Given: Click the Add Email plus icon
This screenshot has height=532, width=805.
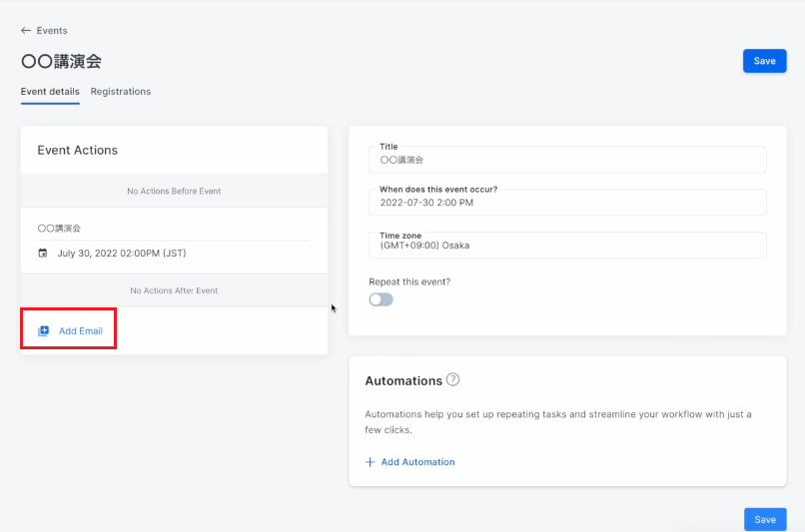Looking at the screenshot, I should [x=44, y=331].
